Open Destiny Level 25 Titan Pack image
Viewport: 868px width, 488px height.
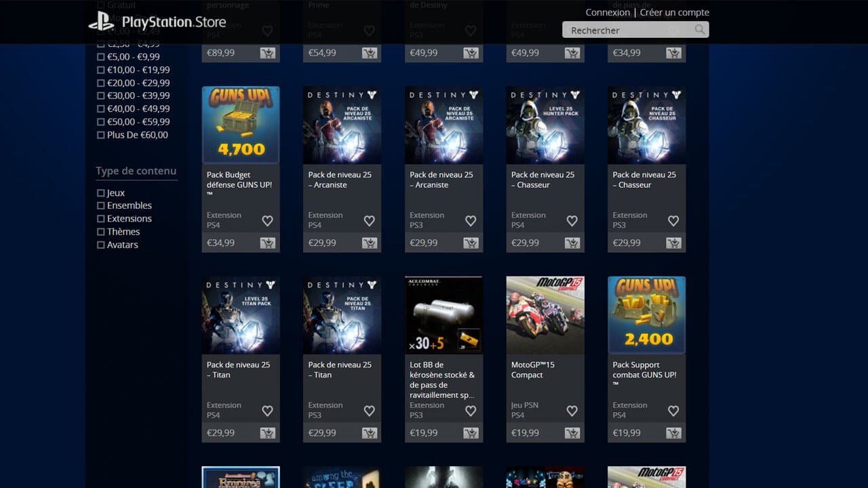(241, 315)
